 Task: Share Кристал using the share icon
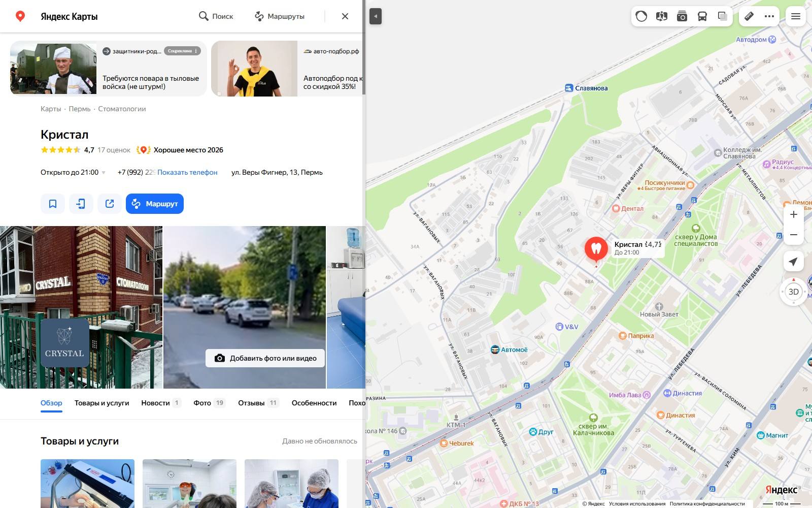110,204
